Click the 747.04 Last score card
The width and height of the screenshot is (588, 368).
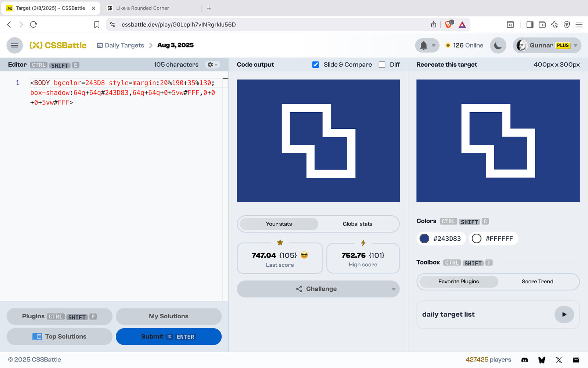[280, 258]
